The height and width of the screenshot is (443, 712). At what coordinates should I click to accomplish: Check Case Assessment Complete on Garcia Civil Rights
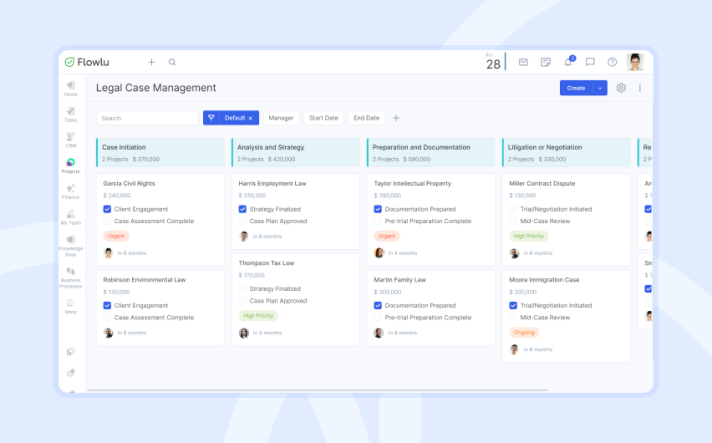[x=107, y=221]
